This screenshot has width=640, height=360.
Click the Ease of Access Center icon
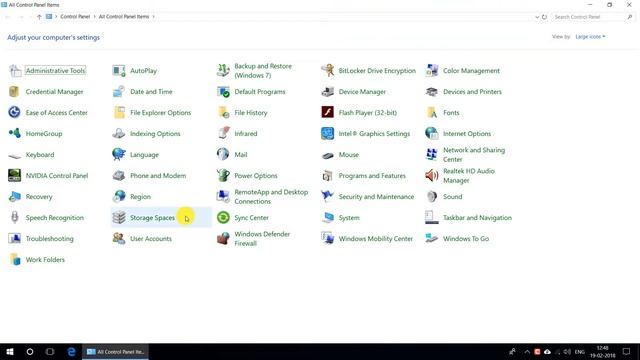[x=14, y=112]
